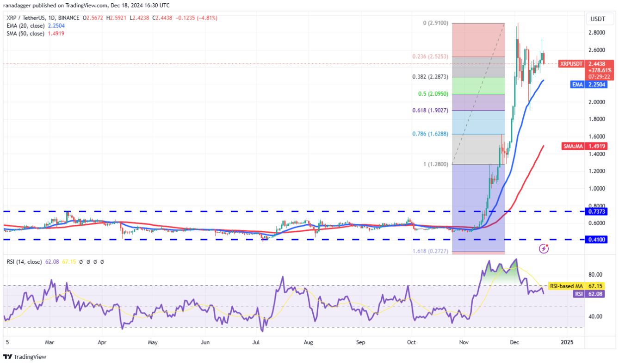Click the open value O2.5672
Image resolution: width=619 pixels, height=364 pixels.
point(94,18)
